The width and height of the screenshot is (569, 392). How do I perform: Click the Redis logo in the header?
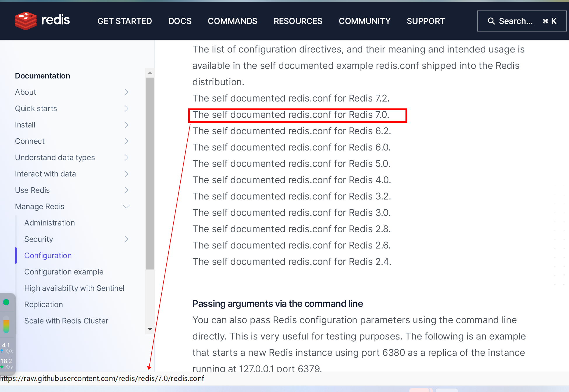(x=42, y=20)
